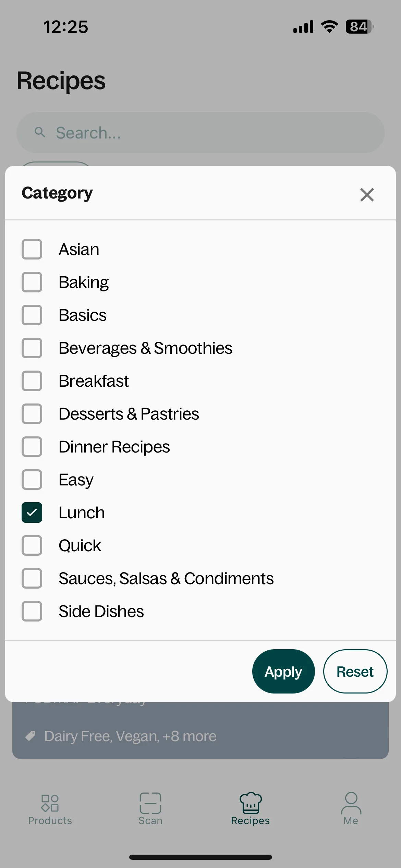Open the Scan tab icon
This screenshot has height=868, width=401.
pyautogui.click(x=150, y=803)
